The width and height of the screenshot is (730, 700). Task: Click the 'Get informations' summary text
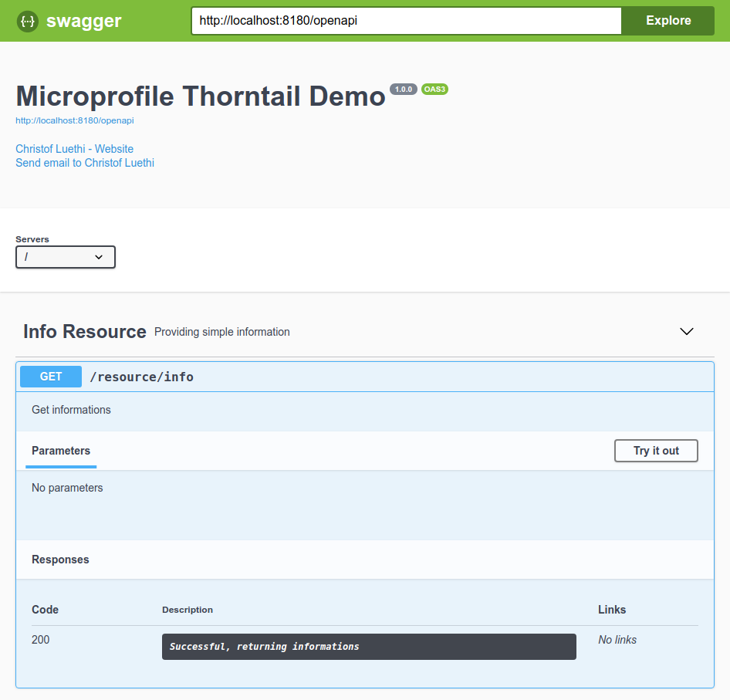[x=71, y=410]
